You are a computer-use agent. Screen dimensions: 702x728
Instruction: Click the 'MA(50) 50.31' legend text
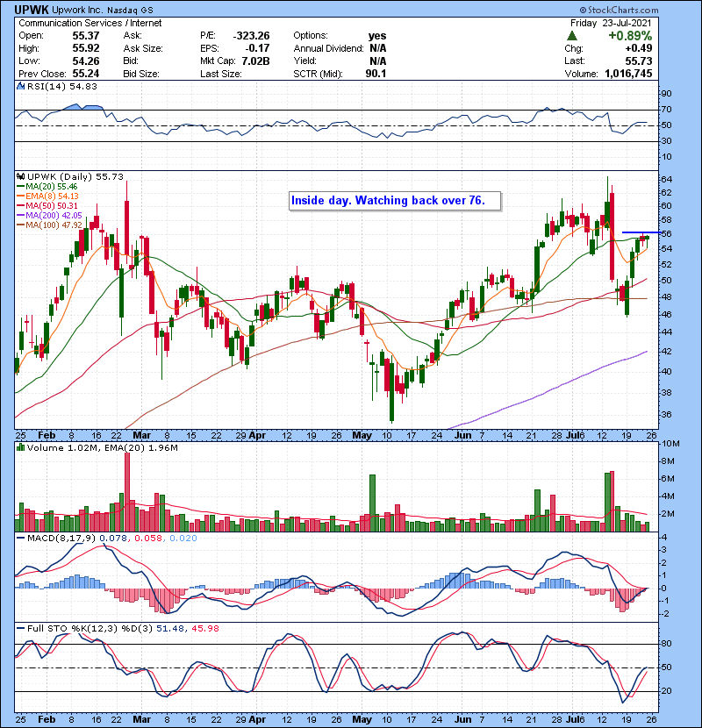tap(52, 205)
